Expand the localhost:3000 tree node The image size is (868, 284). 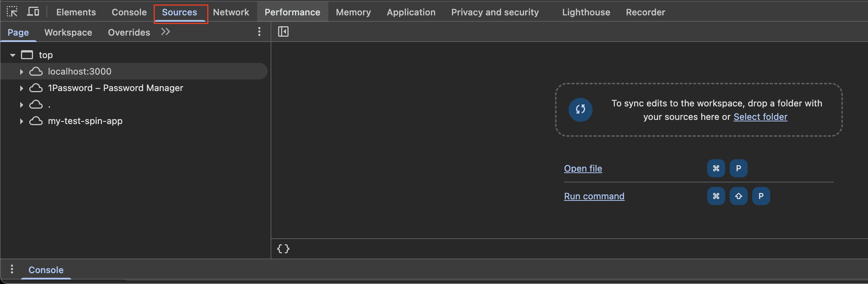21,72
